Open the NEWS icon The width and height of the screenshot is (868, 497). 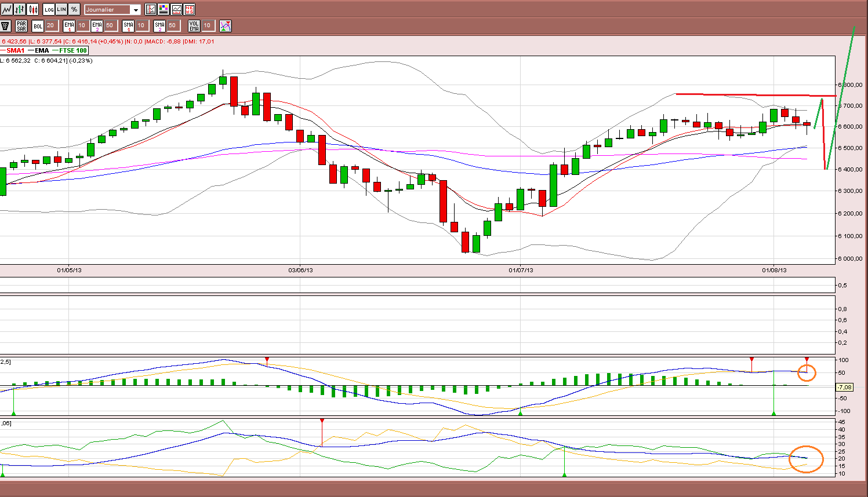click(189, 9)
